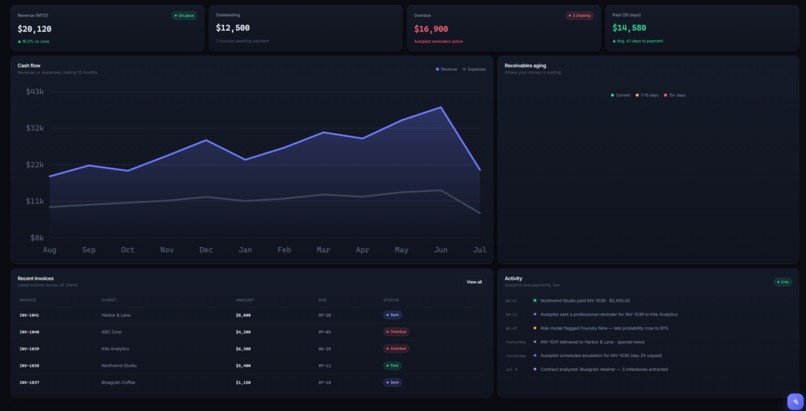The height and width of the screenshot is (411, 806).
Task: Open Risk model flagged Foundry Nine activity
Action: click(604, 328)
